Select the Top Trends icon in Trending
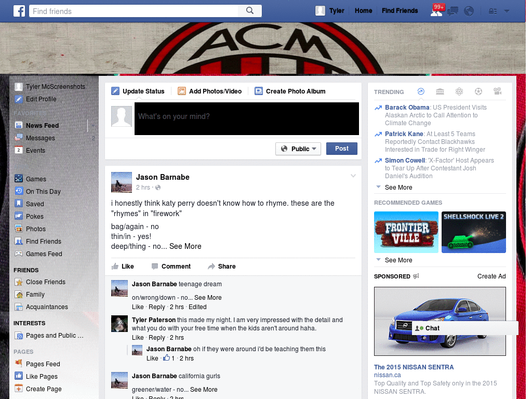Image resolution: width=532 pixels, height=399 pixels. click(421, 91)
